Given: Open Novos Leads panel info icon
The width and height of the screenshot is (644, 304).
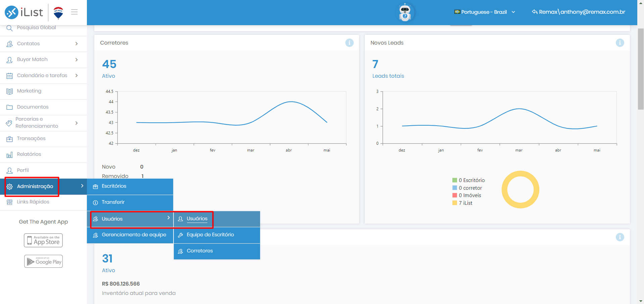Looking at the screenshot, I should tap(620, 43).
